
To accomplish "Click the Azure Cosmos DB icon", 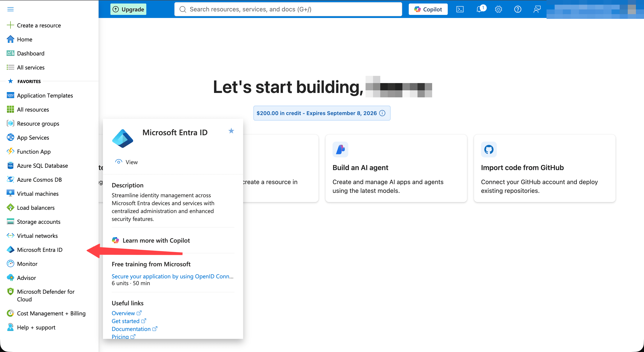I will [x=10, y=179].
